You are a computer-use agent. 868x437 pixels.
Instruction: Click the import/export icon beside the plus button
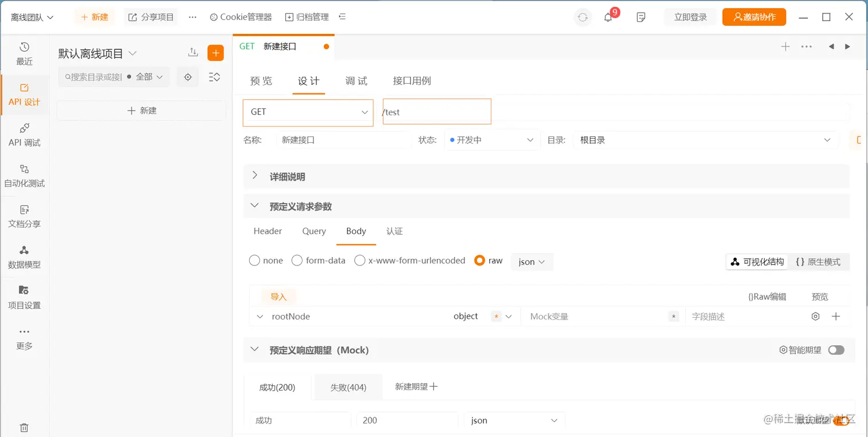click(x=193, y=52)
